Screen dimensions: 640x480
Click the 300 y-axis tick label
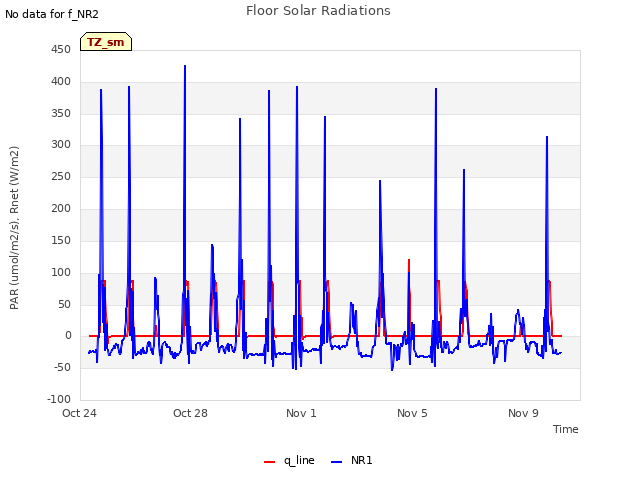(x=61, y=144)
